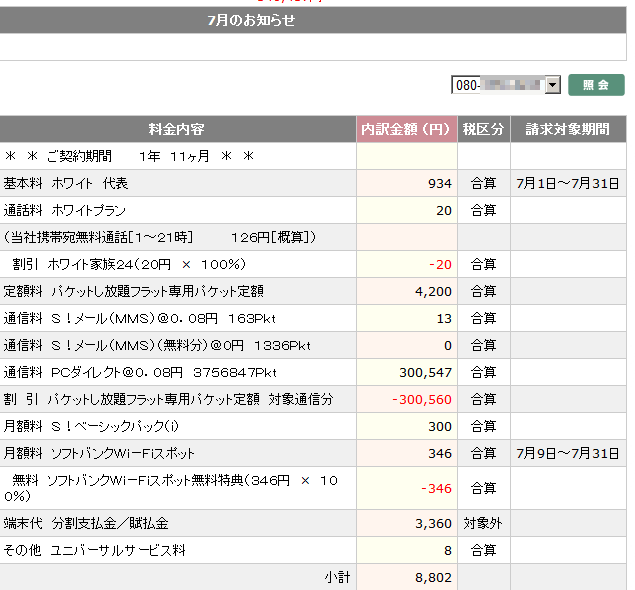
Task: Click the 照会 button
Action: click(596, 86)
